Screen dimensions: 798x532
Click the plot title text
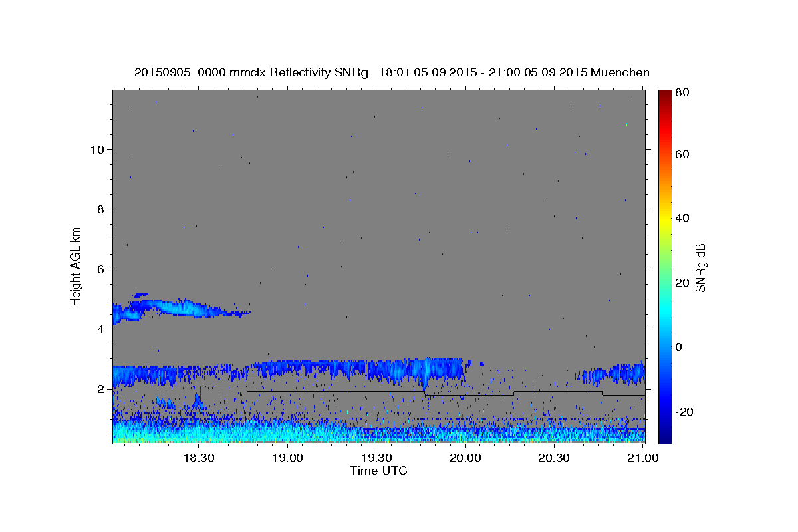click(x=392, y=72)
